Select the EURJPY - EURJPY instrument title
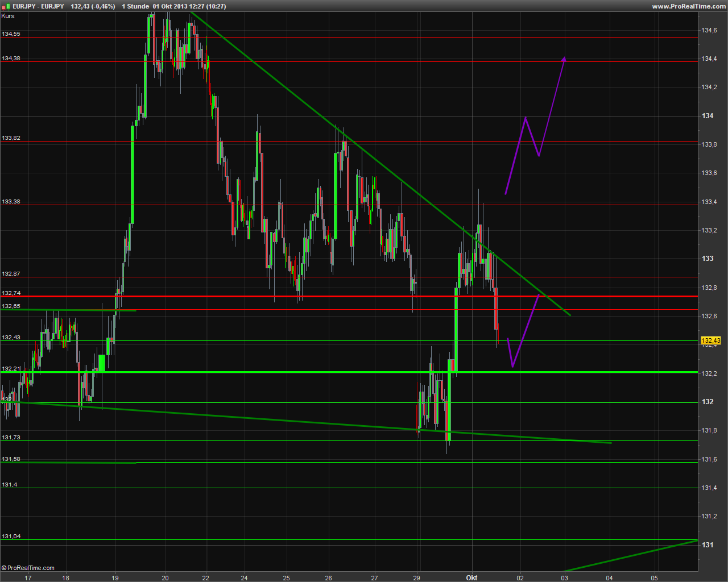The image size is (728, 582). [38, 6]
